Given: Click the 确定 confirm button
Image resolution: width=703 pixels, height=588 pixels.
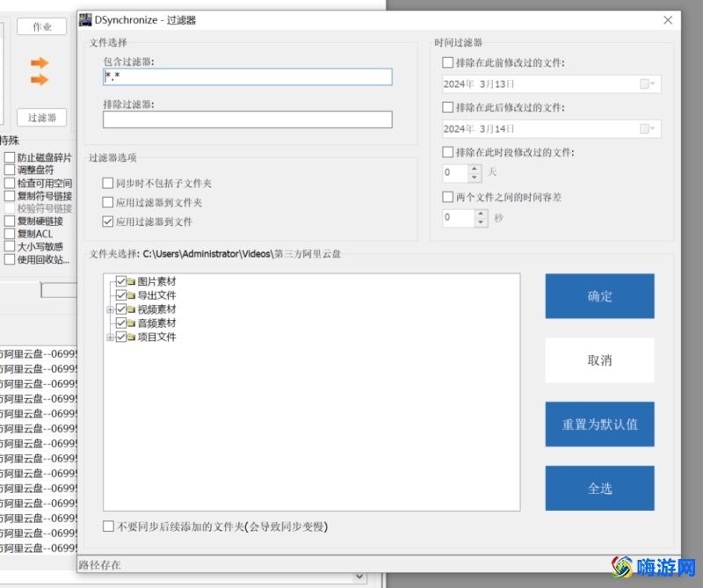Looking at the screenshot, I should click(x=599, y=296).
